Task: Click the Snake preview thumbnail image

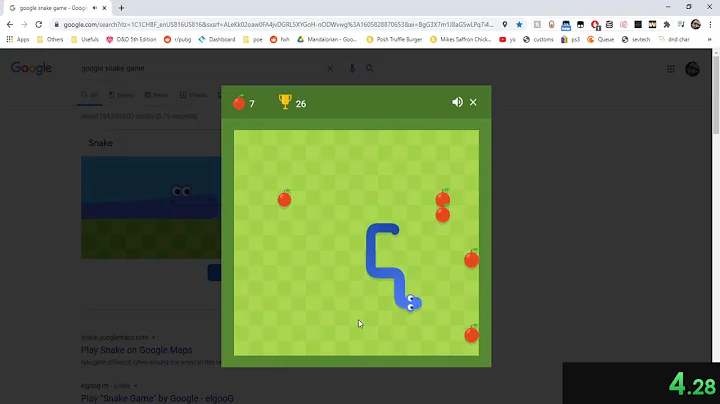Action: 151,207
